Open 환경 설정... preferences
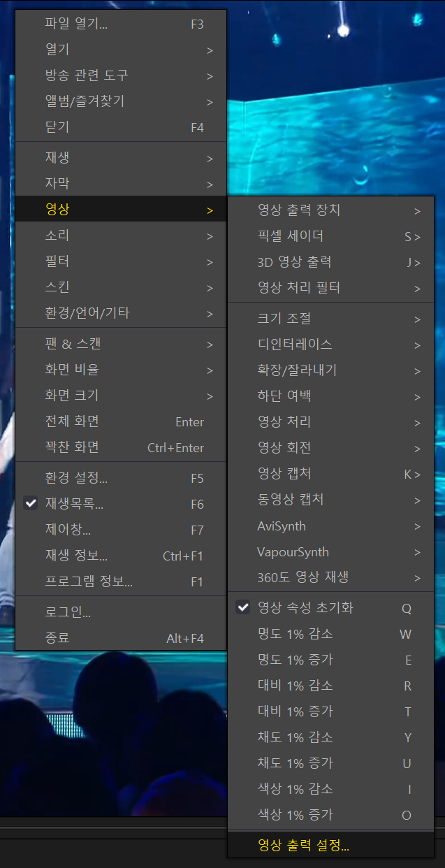445x868 pixels. [x=121, y=478]
